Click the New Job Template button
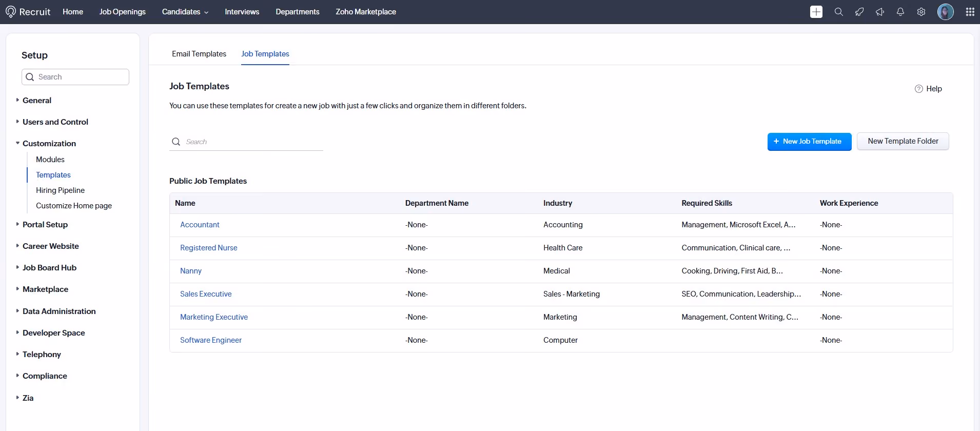The height and width of the screenshot is (431, 980). (x=809, y=142)
